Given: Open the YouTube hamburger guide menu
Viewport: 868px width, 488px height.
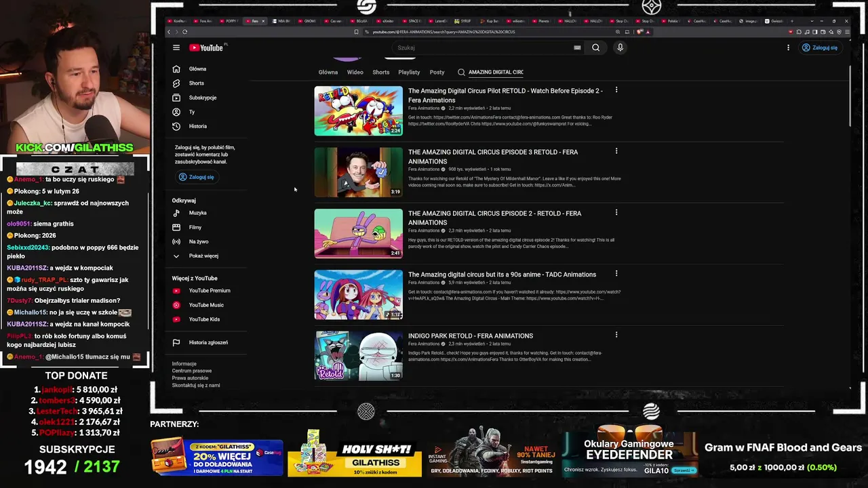Looking at the screenshot, I should coord(176,47).
